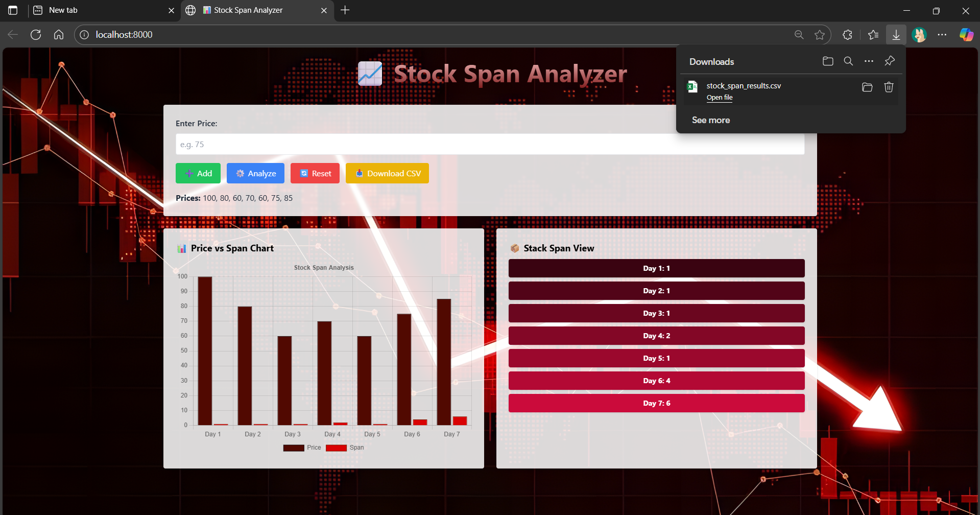Select the Stock Span Analyzer tab
Screen dimensions: 980x515
pos(250,10)
